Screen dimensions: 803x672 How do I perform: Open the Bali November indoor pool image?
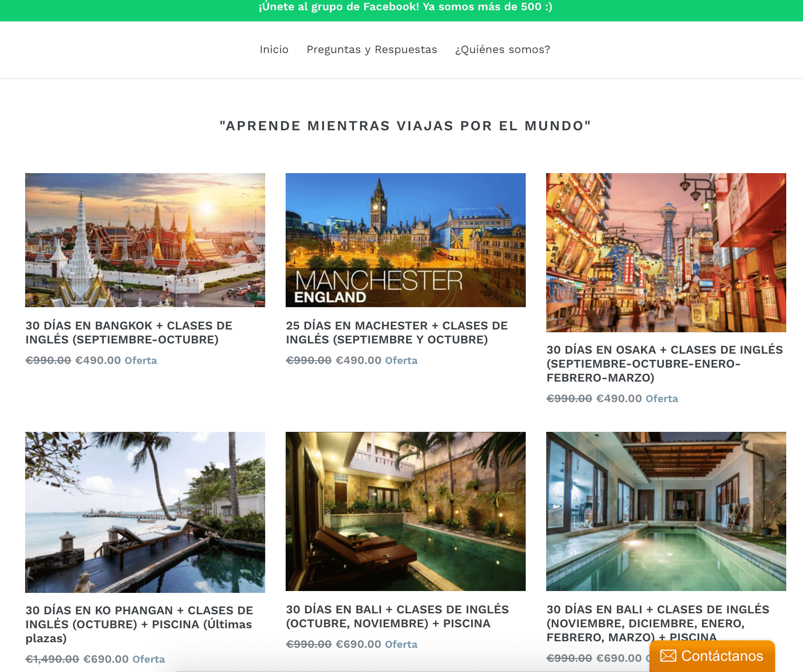click(x=666, y=511)
